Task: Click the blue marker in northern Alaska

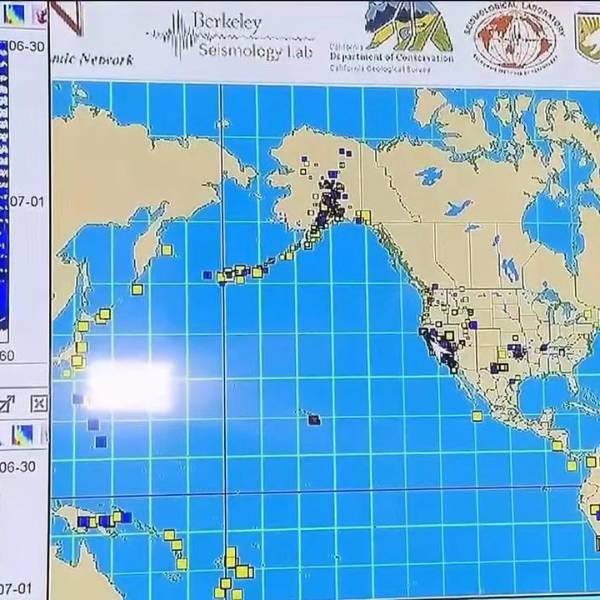Action: (x=343, y=152)
